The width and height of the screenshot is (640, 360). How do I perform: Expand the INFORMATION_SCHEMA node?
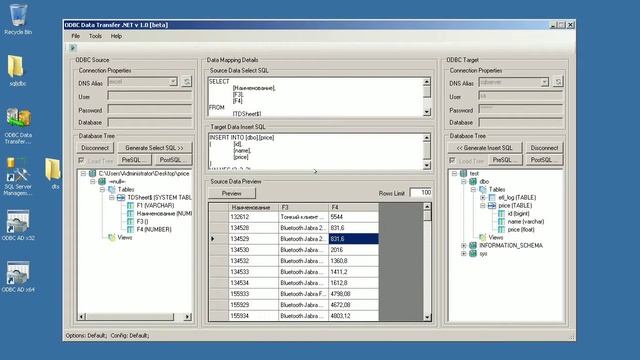point(464,245)
